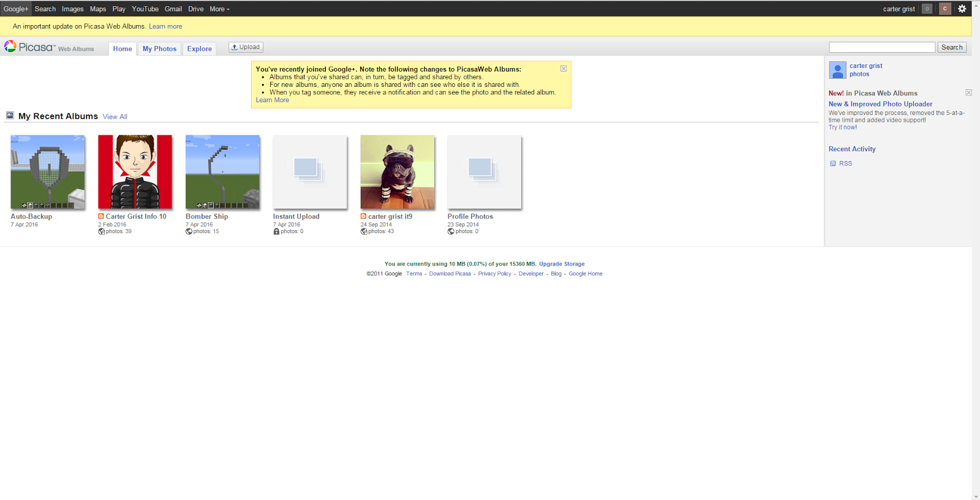Open the carter grist it9 dog thumbnail
Screen dimensions: 980x500
point(398,172)
